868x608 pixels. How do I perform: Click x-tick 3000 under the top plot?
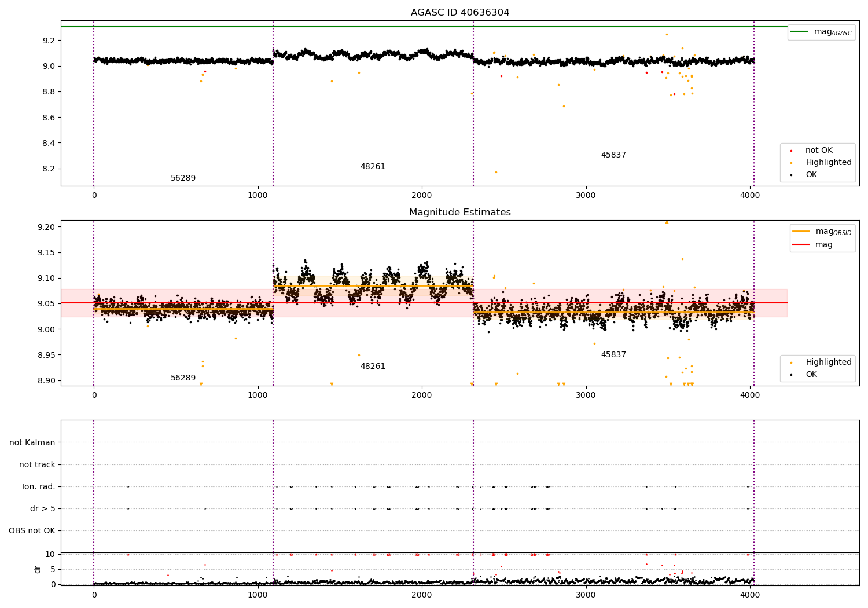[x=586, y=196]
